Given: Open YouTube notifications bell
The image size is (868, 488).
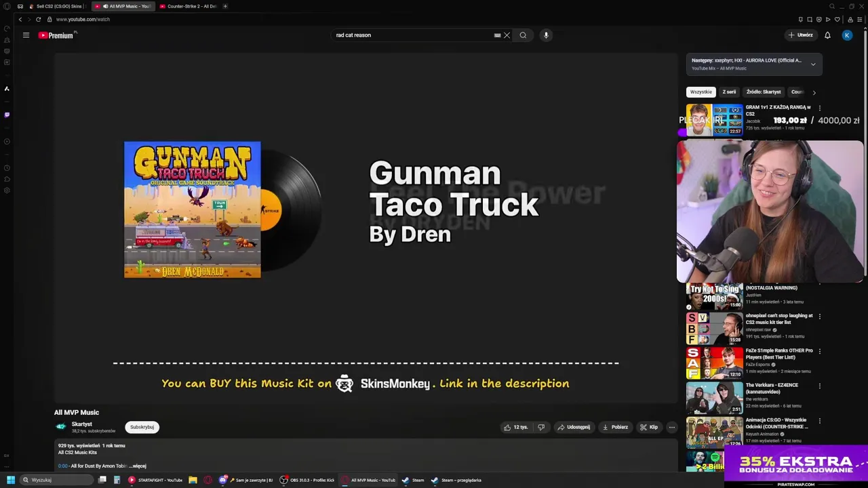Looking at the screenshot, I should point(827,35).
